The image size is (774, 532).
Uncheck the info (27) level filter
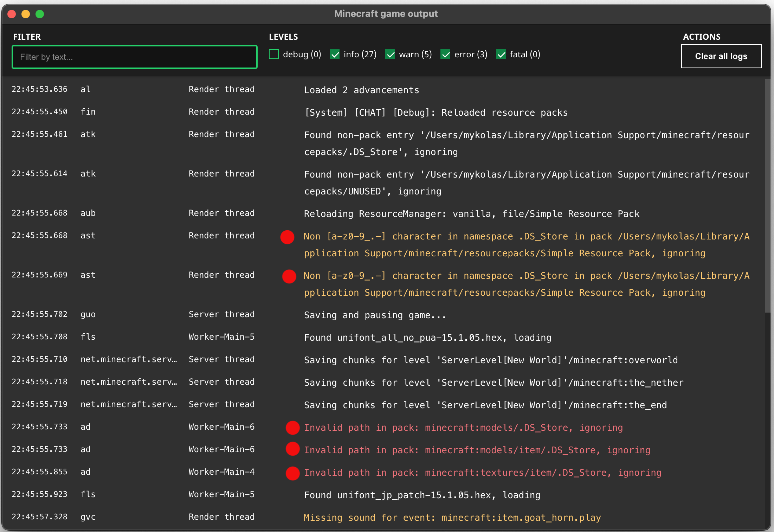[x=335, y=55]
